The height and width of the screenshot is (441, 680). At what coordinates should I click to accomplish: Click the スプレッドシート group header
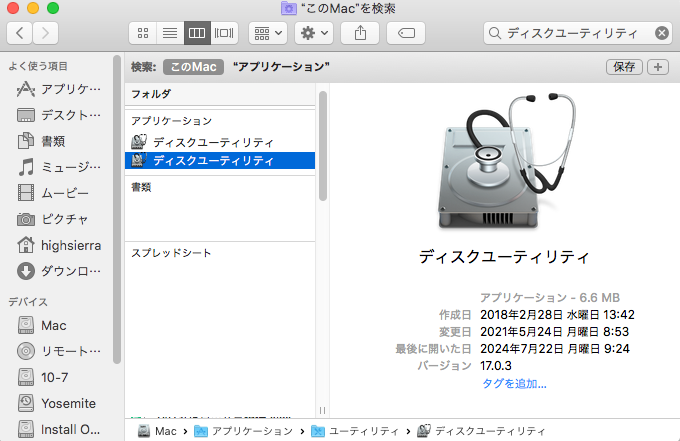click(x=171, y=253)
